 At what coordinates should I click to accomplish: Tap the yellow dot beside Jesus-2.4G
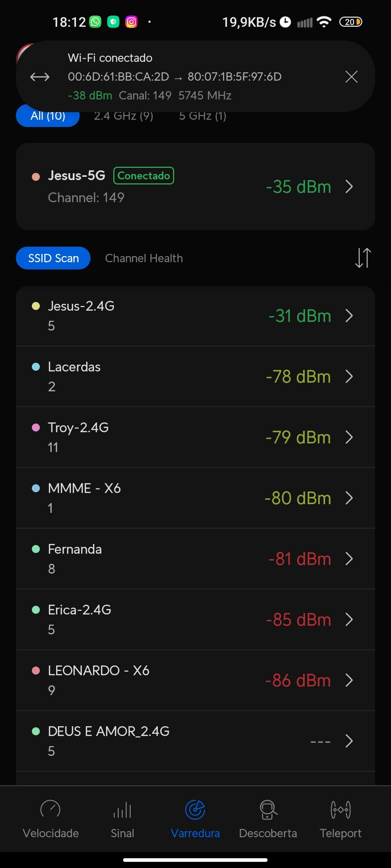(36, 306)
